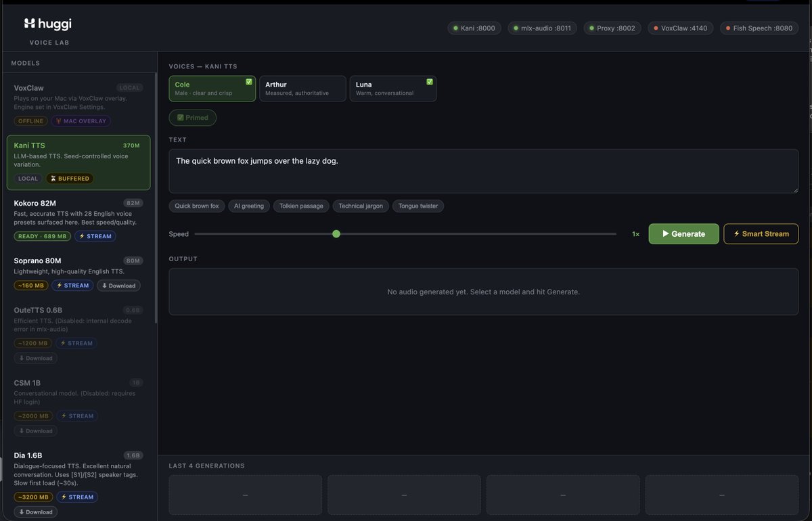This screenshot has height=521, width=812.
Task: Click the STREAM badge under CSM 1B
Action: point(76,416)
